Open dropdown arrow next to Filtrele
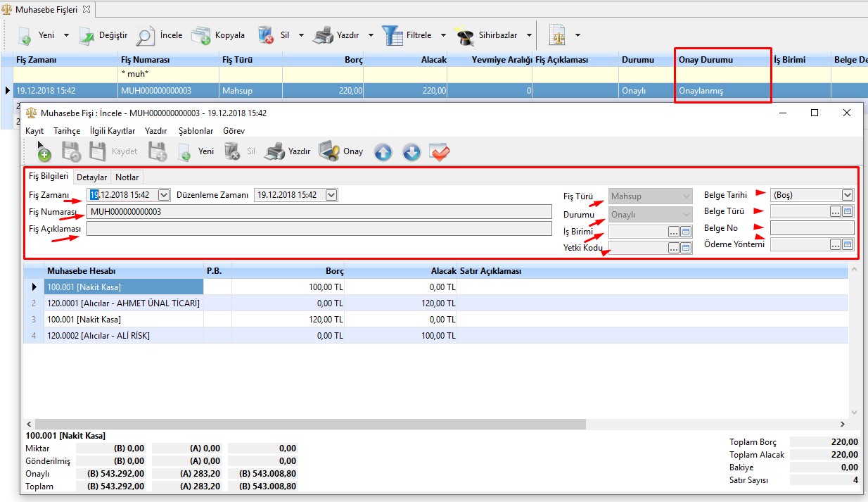 (443, 35)
